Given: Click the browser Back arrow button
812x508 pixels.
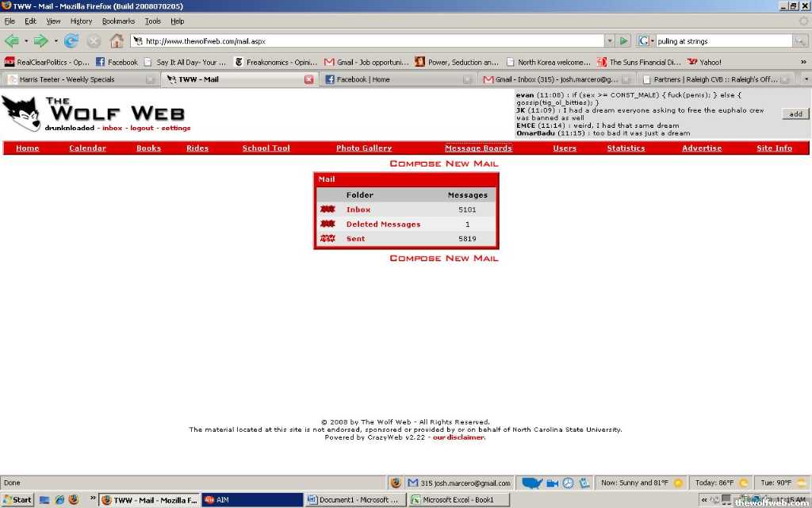Looking at the screenshot, I should pyautogui.click(x=11, y=40).
